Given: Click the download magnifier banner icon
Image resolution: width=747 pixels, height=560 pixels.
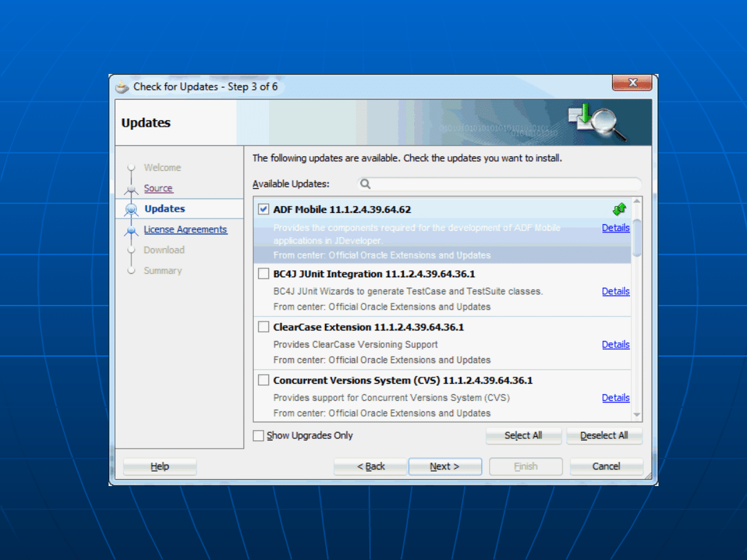Looking at the screenshot, I should (598, 122).
